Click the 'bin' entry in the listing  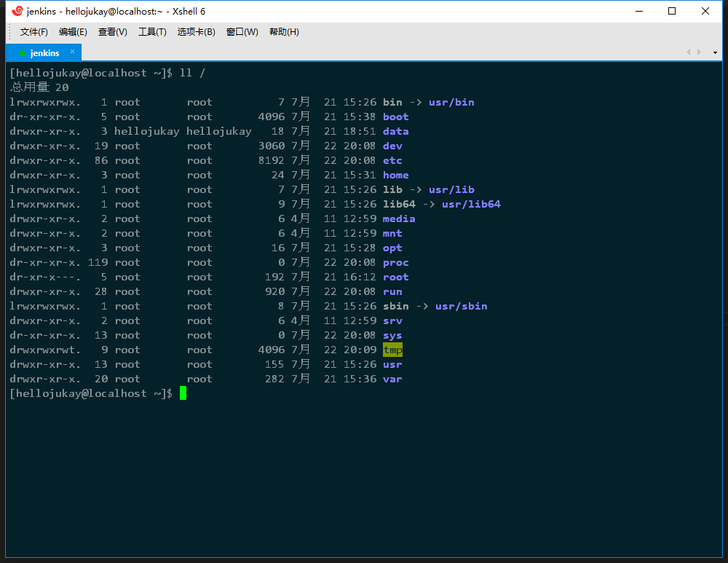point(392,102)
